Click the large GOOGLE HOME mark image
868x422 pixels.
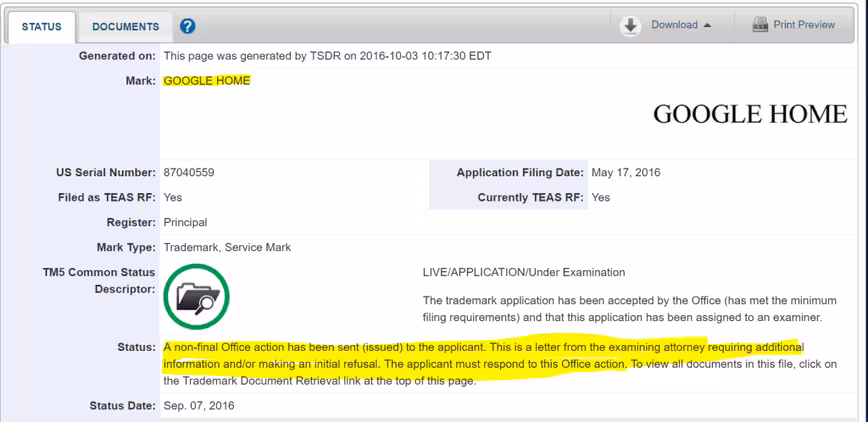(x=750, y=114)
